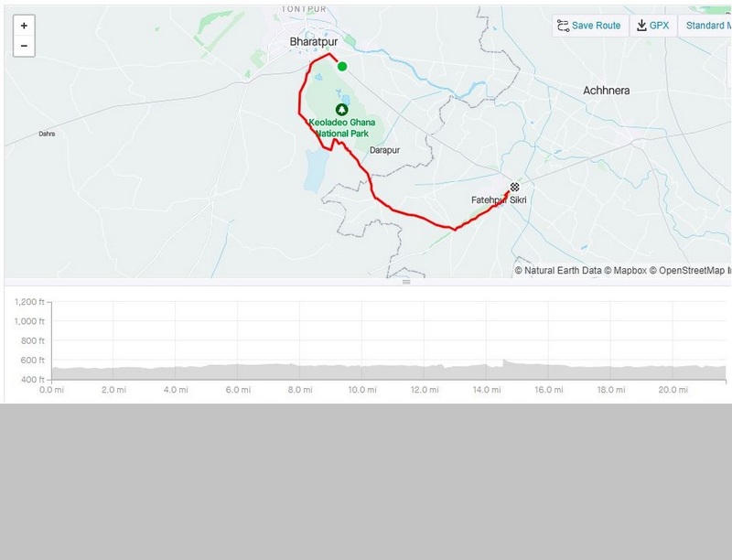
Task: Zoom in on the map with plus button
Action: click(x=24, y=26)
